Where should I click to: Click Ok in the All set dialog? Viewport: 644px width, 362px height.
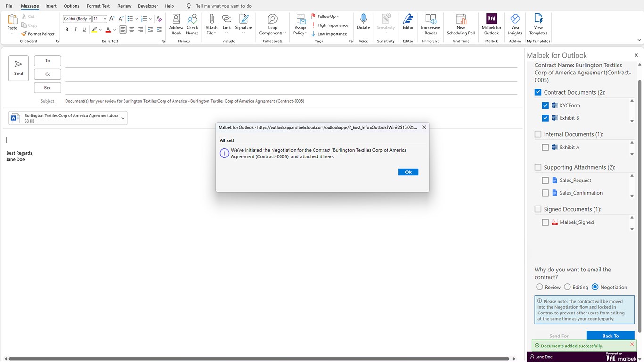tap(408, 172)
